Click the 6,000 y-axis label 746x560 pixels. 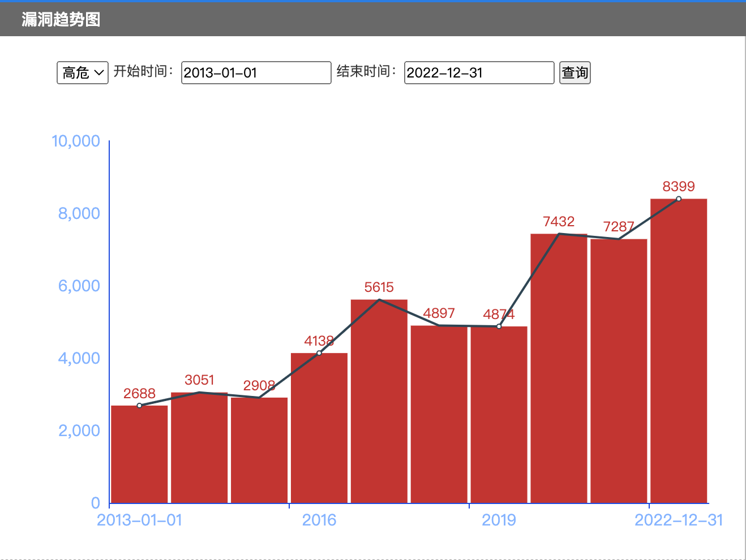coord(79,286)
